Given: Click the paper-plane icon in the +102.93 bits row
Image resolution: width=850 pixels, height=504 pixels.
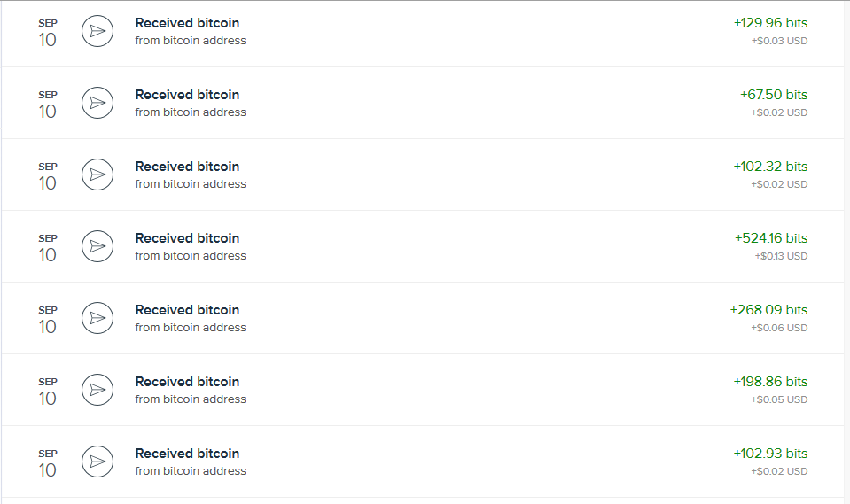Looking at the screenshot, I should (97, 462).
